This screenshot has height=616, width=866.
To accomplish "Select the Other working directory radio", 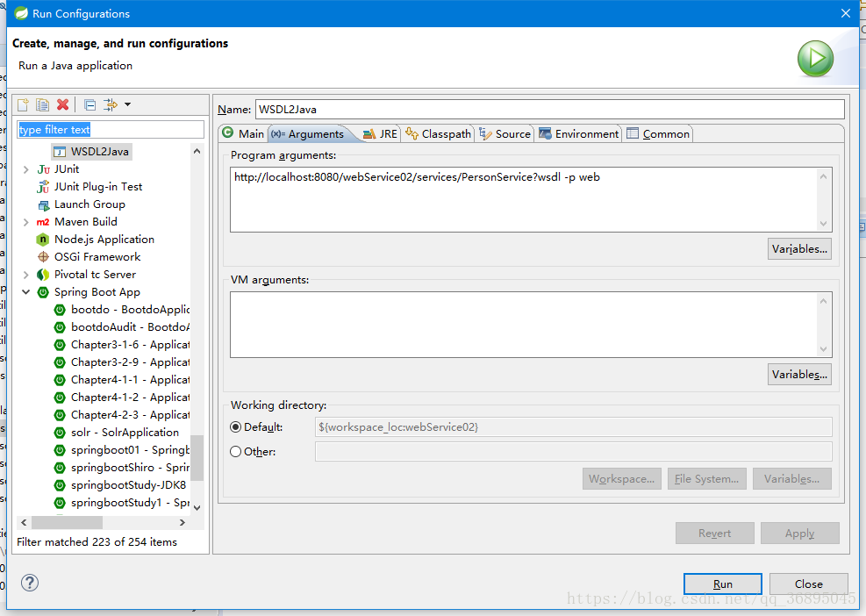I will point(236,452).
